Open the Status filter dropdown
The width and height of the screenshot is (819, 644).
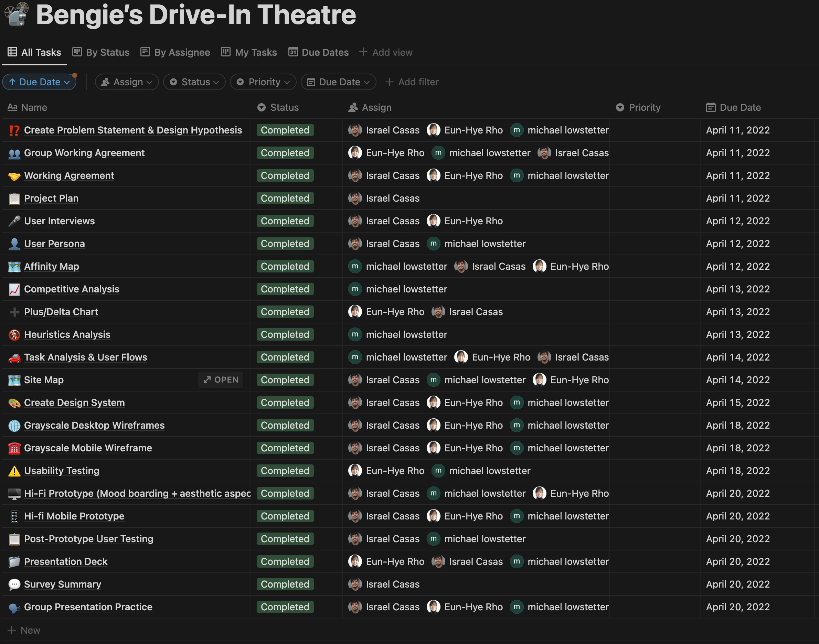coord(194,82)
